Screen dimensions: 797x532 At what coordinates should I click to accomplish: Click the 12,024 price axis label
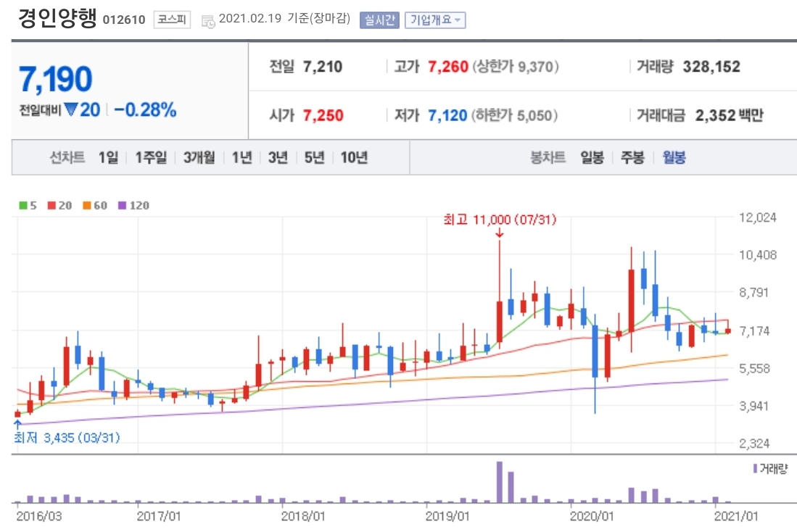(757, 217)
